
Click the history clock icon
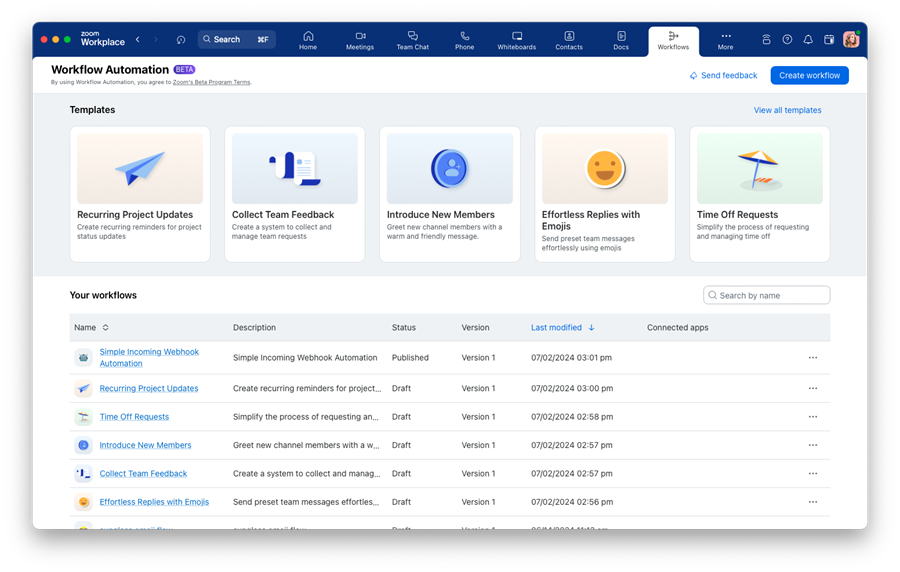tap(181, 40)
